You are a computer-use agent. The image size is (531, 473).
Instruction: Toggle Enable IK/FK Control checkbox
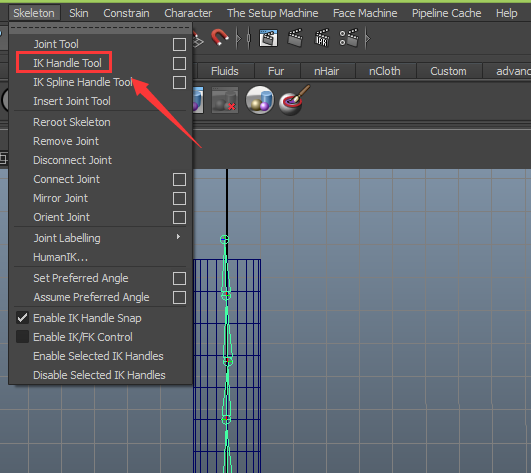click(22, 337)
